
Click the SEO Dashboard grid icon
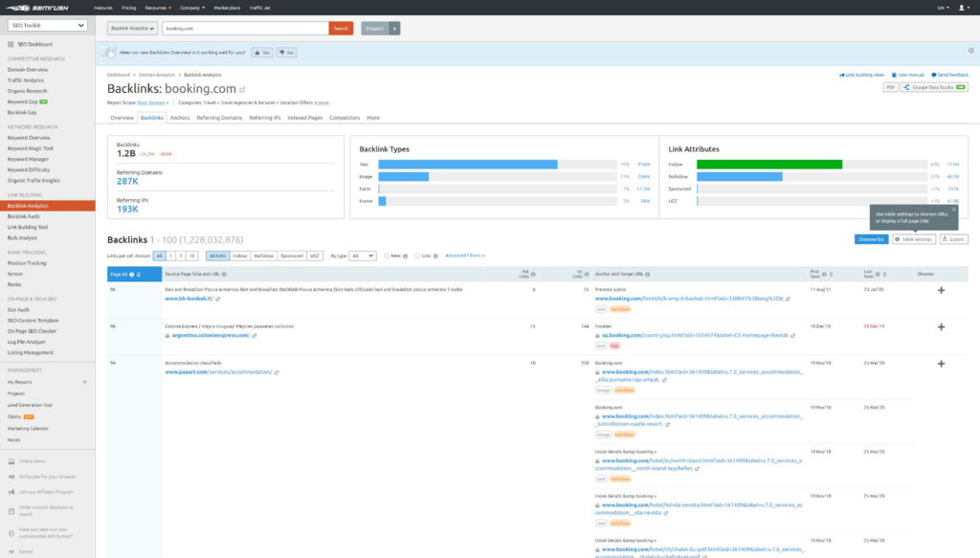(x=11, y=44)
